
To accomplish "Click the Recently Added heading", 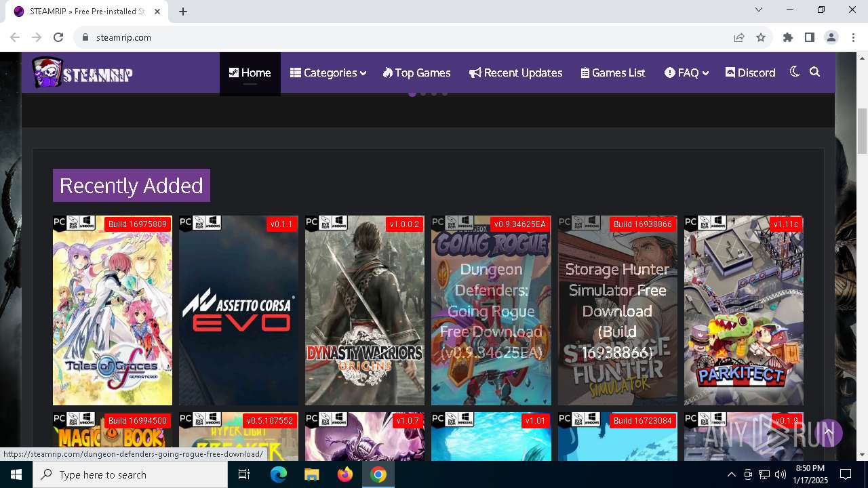I will (132, 186).
